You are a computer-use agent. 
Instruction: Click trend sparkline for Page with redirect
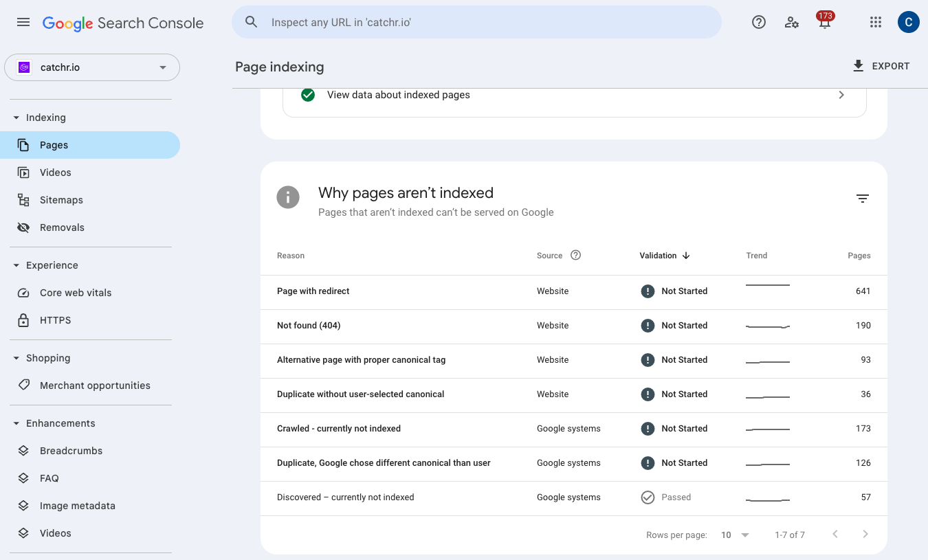click(x=768, y=285)
